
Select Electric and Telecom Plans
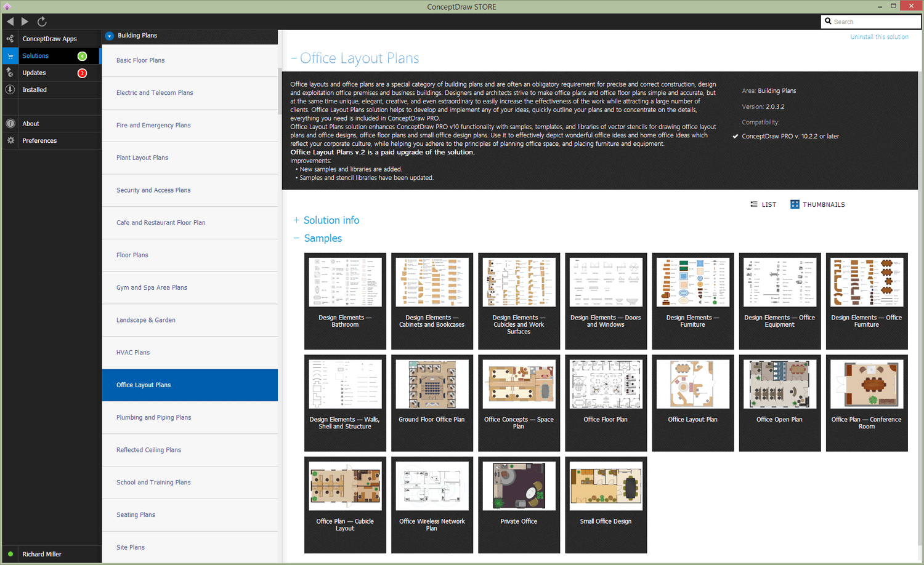pos(190,93)
